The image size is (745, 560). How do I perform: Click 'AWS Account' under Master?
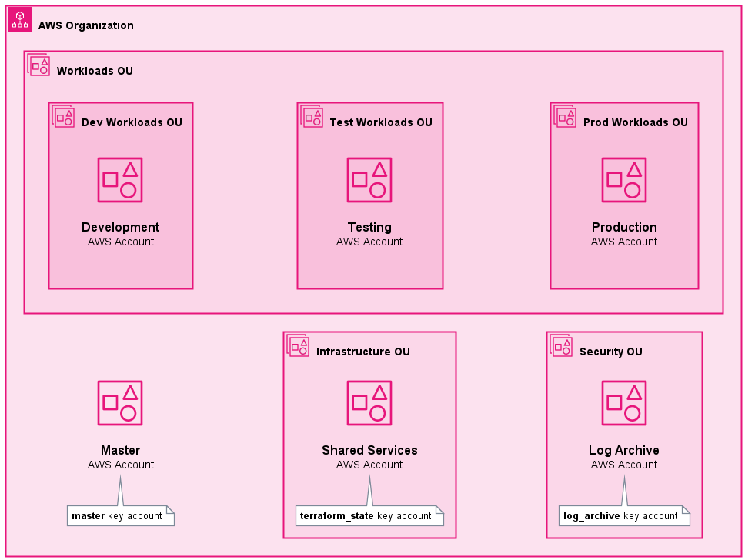pyautogui.click(x=121, y=465)
